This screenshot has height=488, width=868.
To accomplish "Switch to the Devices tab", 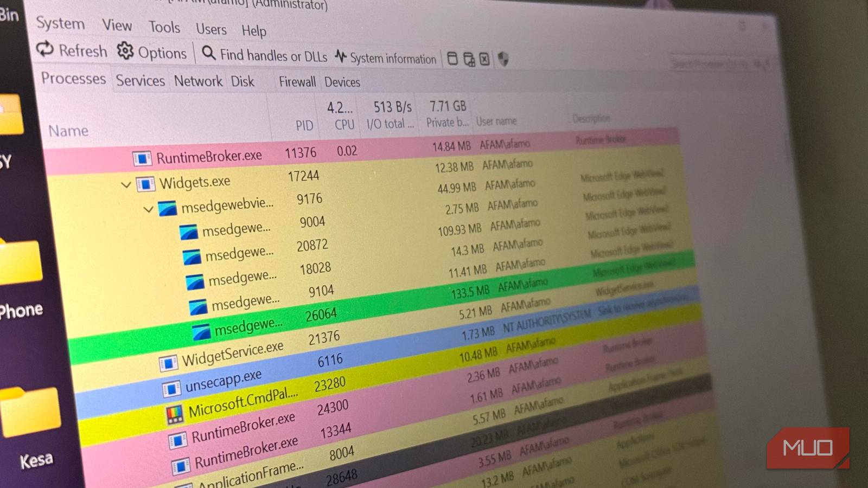I will 342,82.
